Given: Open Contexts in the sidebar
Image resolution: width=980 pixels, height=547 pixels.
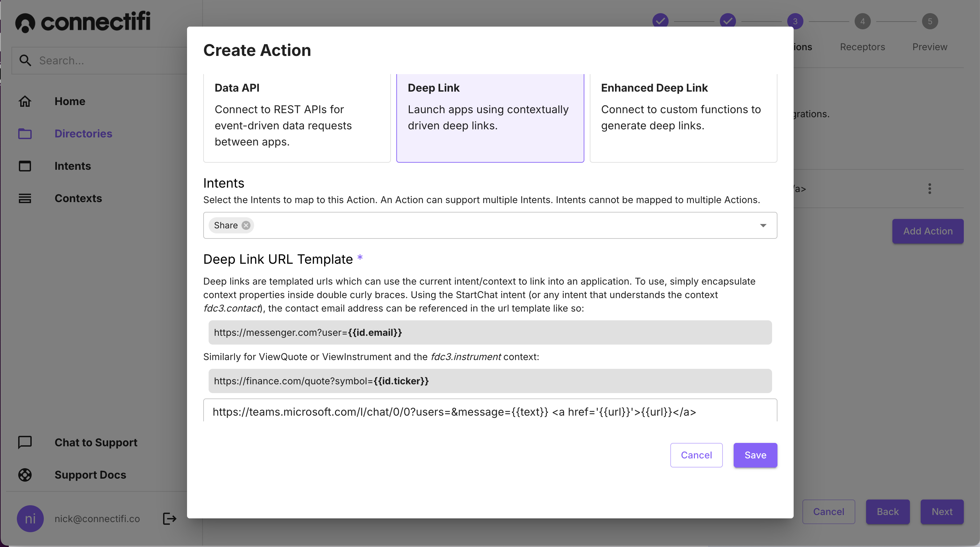Looking at the screenshot, I should click(78, 198).
